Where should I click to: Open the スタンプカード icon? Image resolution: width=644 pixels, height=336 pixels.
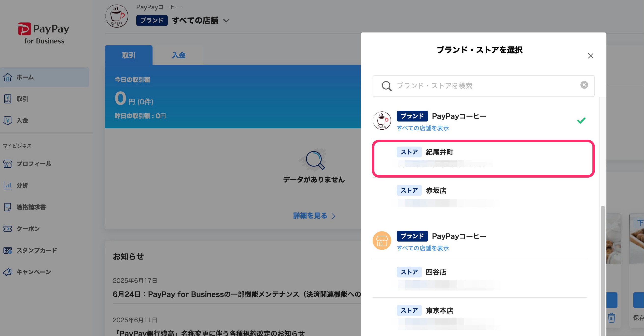8,250
